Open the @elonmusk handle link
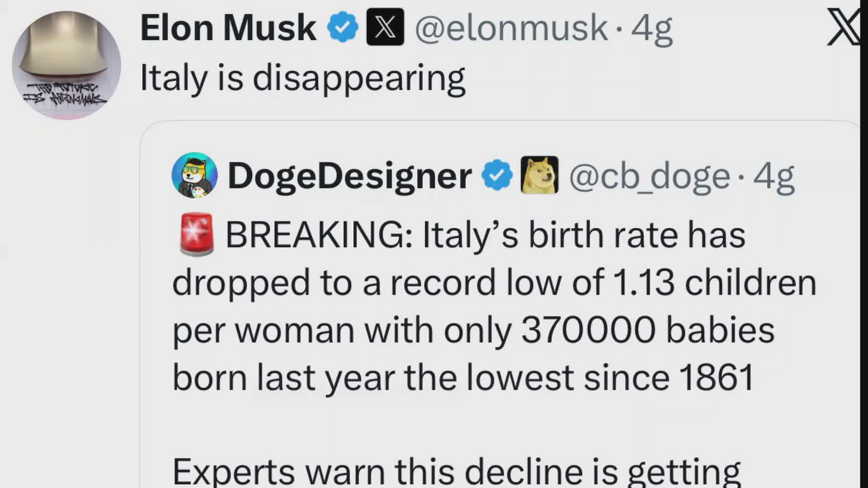Image resolution: width=868 pixels, height=488 pixels. 511,28
